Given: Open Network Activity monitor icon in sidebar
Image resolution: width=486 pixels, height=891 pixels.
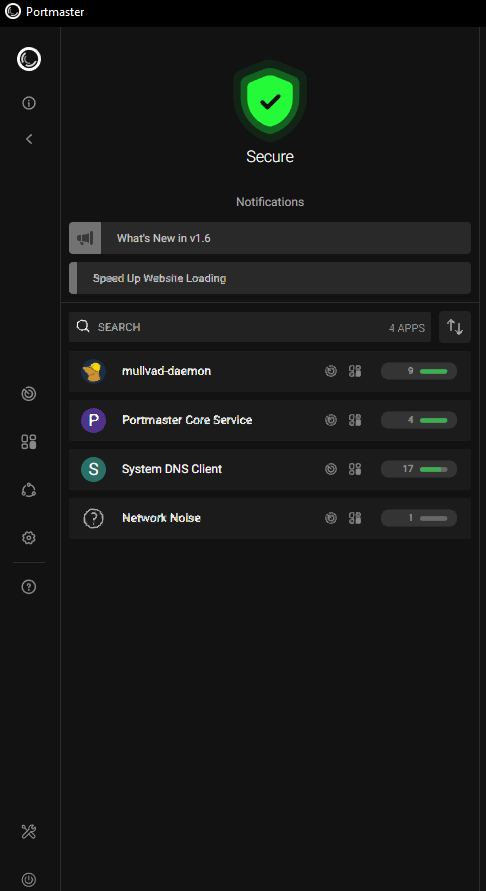Looking at the screenshot, I should 29,394.
